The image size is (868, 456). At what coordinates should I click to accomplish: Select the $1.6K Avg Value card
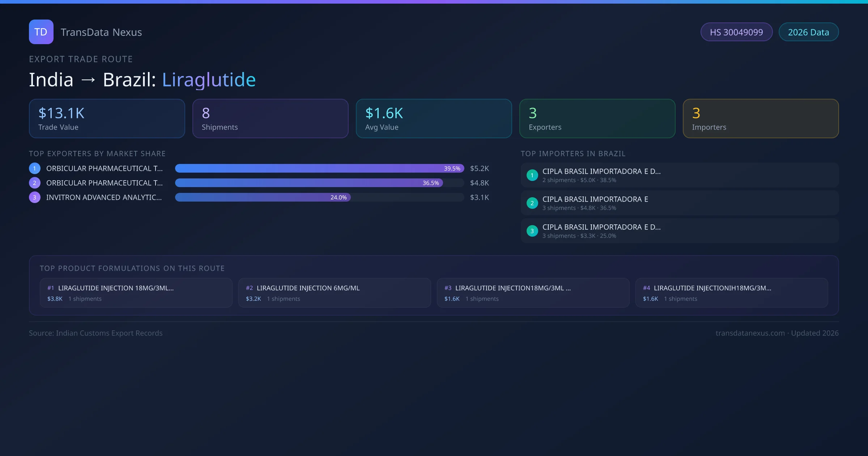point(434,119)
